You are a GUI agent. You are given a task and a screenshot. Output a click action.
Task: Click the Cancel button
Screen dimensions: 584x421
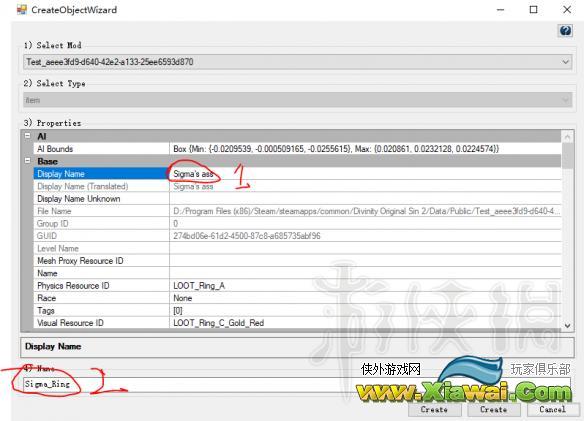[552, 409]
